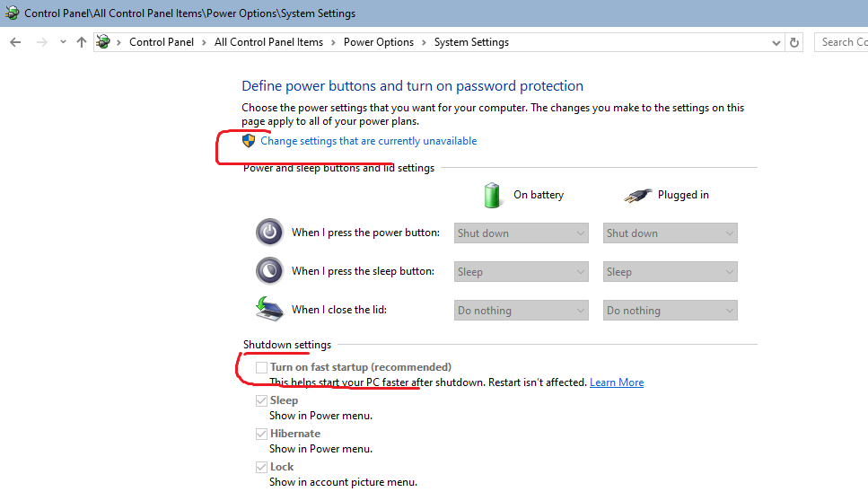Open sleep button Plugged in dropdown
The width and height of the screenshot is (868, 492).
pos(670,272)
